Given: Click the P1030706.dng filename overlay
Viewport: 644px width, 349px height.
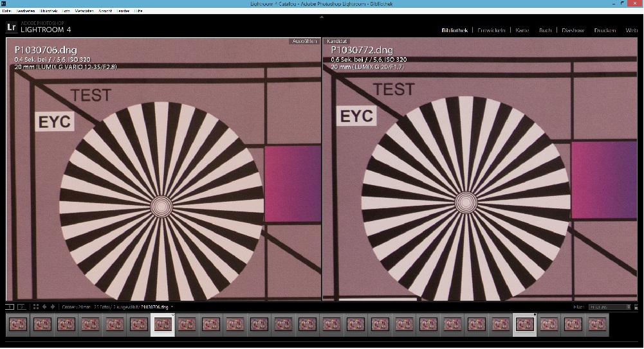Looking at the screenshot, I should click(46, 50).
